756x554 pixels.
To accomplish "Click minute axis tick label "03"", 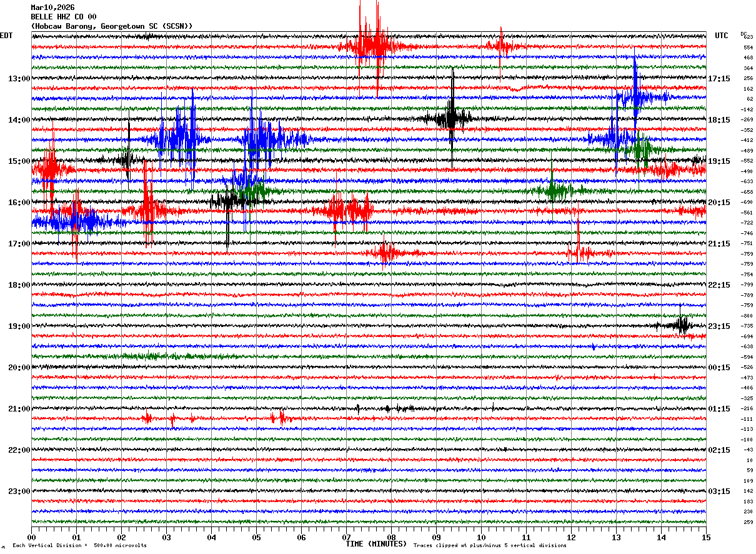I will (166, 538).
